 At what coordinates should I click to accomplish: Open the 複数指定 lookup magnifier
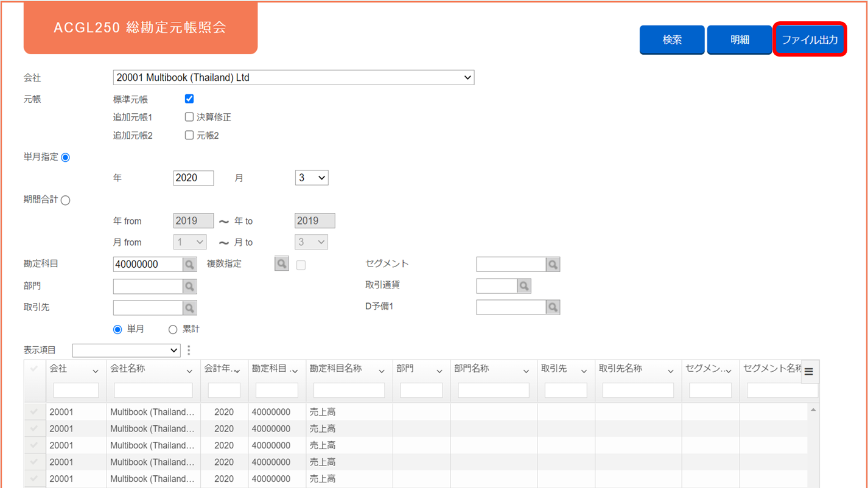click(282, 264)
